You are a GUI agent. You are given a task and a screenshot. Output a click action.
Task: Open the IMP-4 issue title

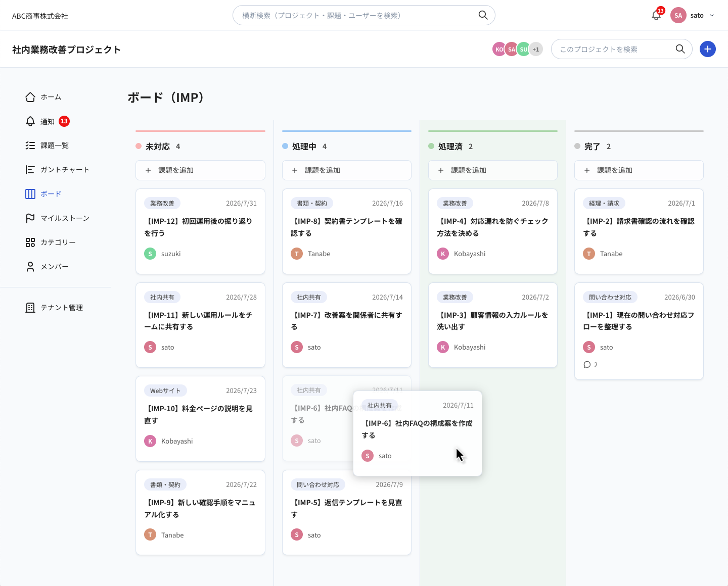[493, 227]
